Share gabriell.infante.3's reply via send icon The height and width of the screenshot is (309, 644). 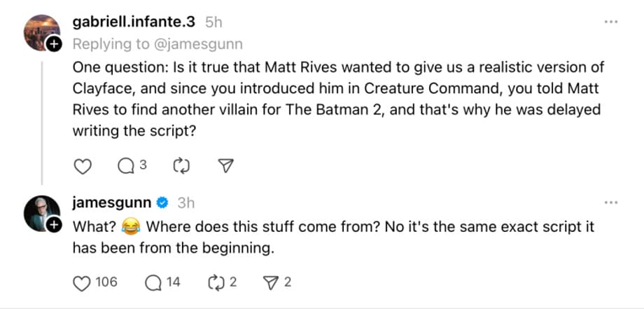click(225, 166)
